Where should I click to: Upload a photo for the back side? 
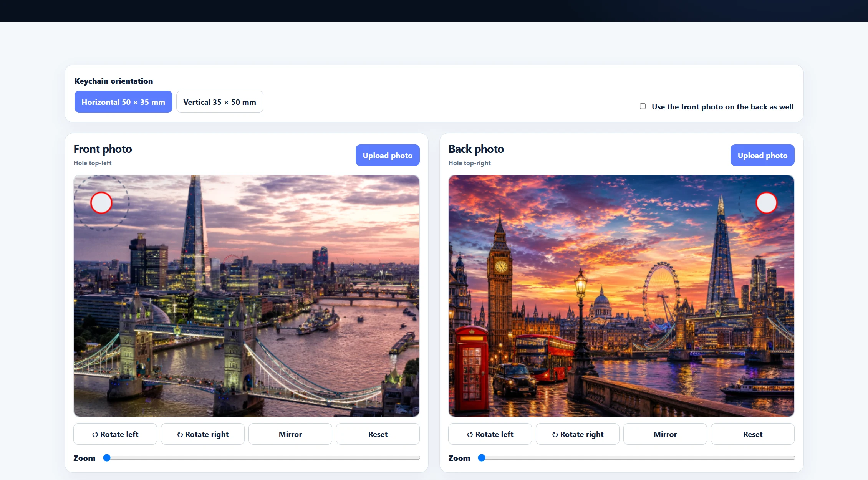(x=762, y=155)
